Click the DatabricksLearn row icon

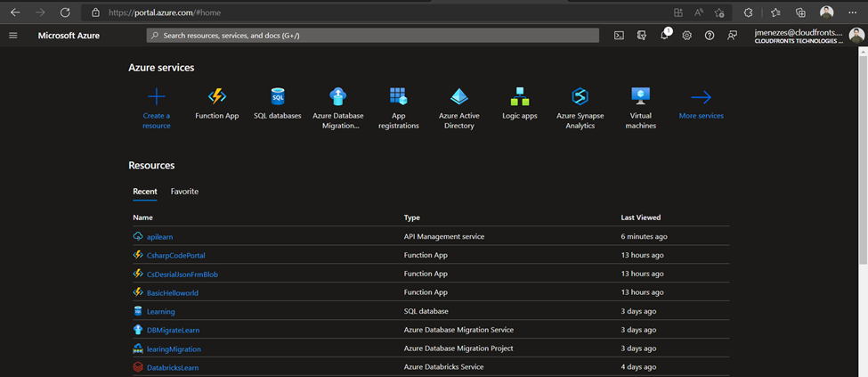click(138, 367)
